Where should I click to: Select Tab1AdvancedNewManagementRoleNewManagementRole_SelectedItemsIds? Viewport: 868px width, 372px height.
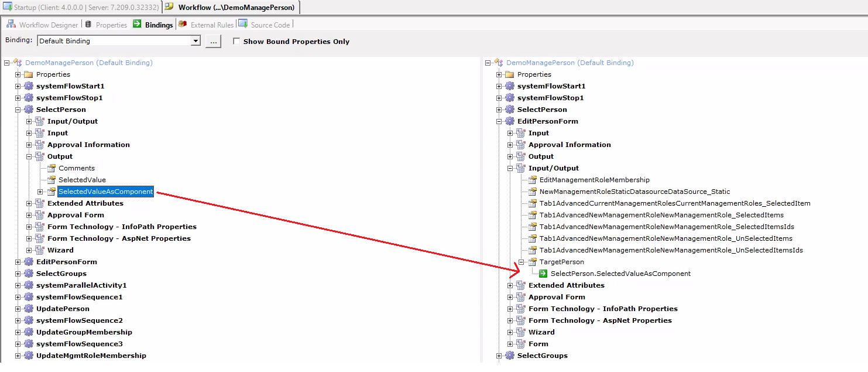667,227
